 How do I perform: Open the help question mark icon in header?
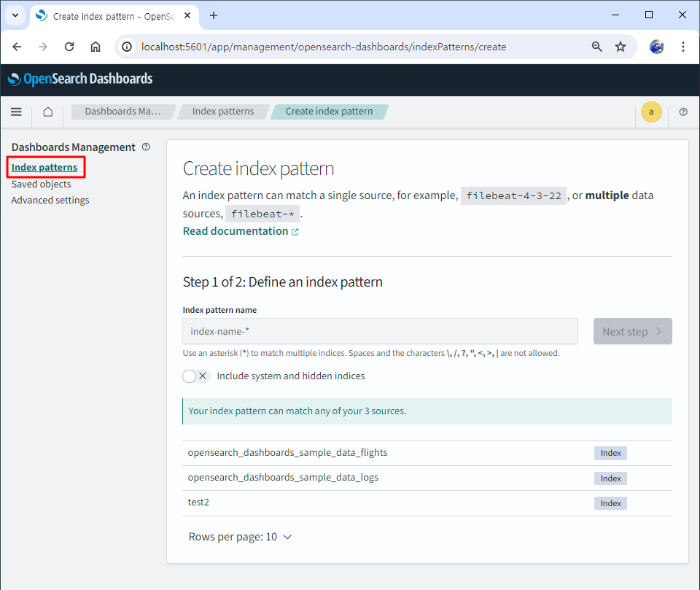683,112
